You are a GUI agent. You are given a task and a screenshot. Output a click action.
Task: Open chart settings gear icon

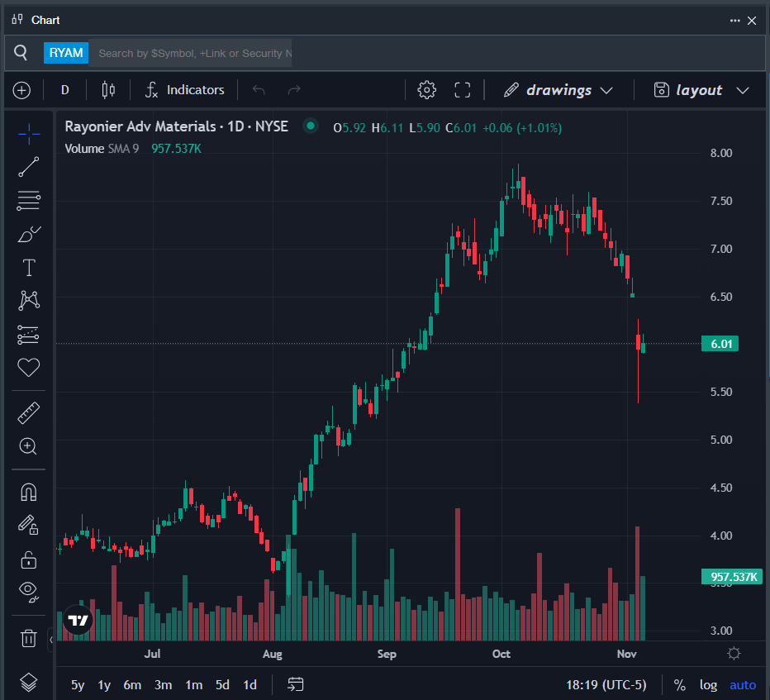tap(426, 90)
